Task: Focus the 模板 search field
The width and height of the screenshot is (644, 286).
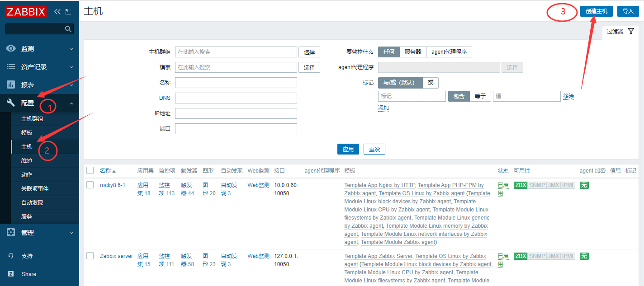Action: point(236,67)
